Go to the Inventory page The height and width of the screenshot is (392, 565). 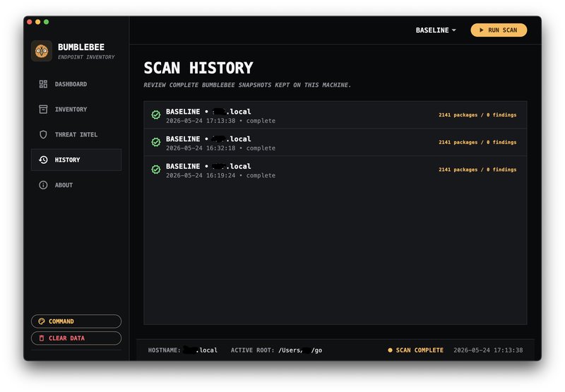76,109
